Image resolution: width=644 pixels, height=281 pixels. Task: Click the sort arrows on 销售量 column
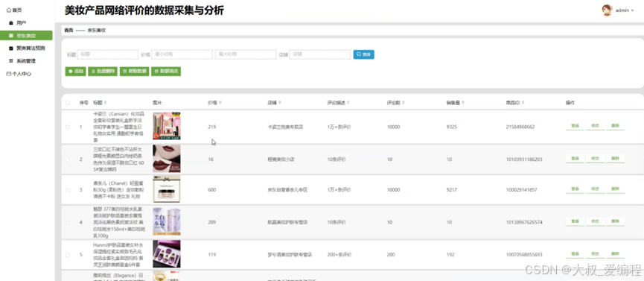click(463, 102)
